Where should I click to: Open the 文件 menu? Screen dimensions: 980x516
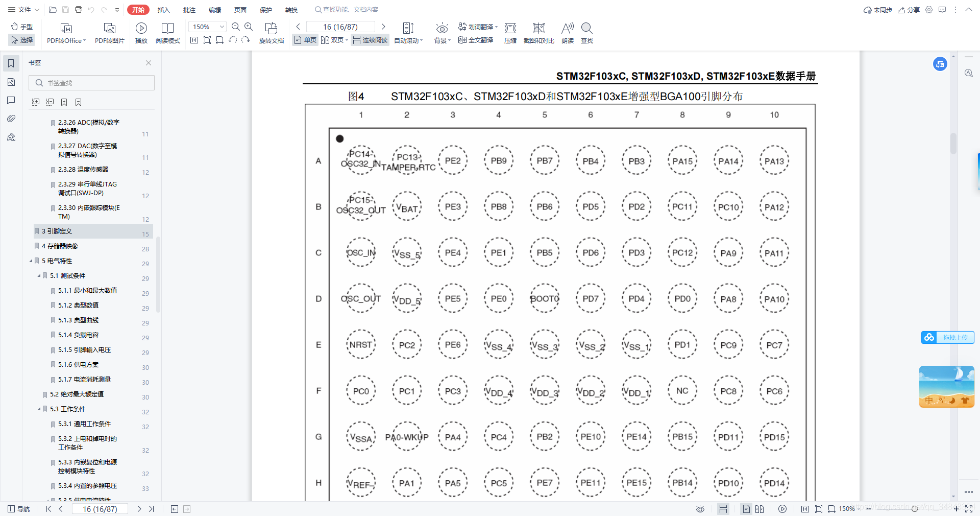[x=23, y=10]
